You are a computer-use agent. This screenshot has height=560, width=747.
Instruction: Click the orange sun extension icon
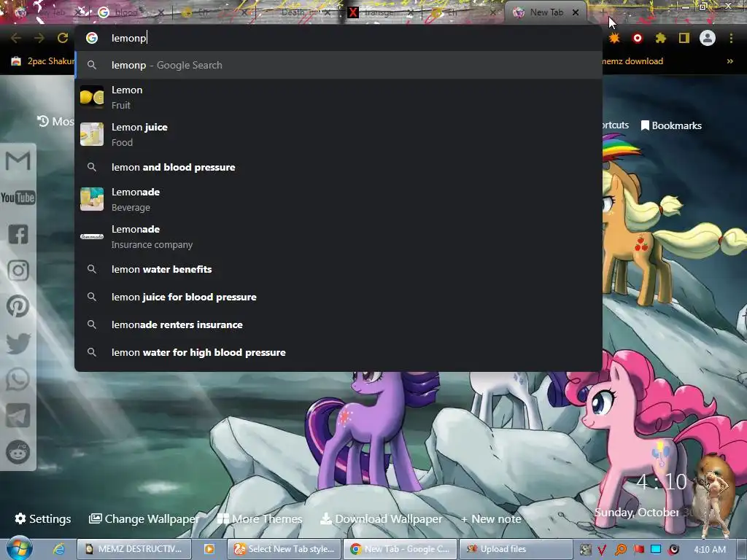click(x=614, y=38)
